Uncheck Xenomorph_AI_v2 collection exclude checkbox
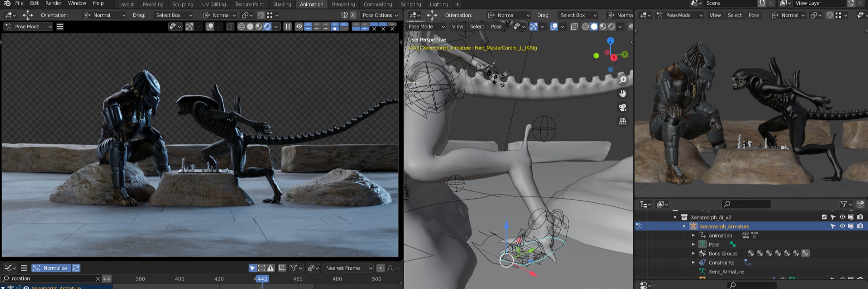 [x=824, y=217]
